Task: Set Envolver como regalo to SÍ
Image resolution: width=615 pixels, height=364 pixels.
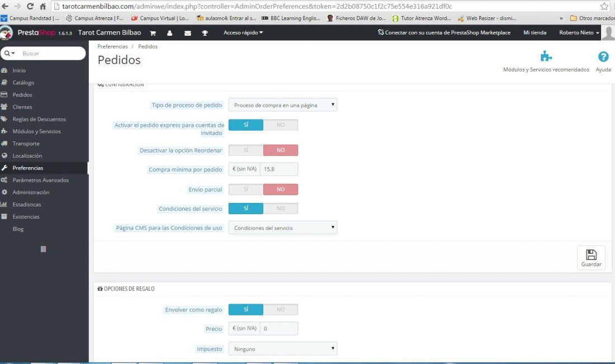Action: (246, 309)
